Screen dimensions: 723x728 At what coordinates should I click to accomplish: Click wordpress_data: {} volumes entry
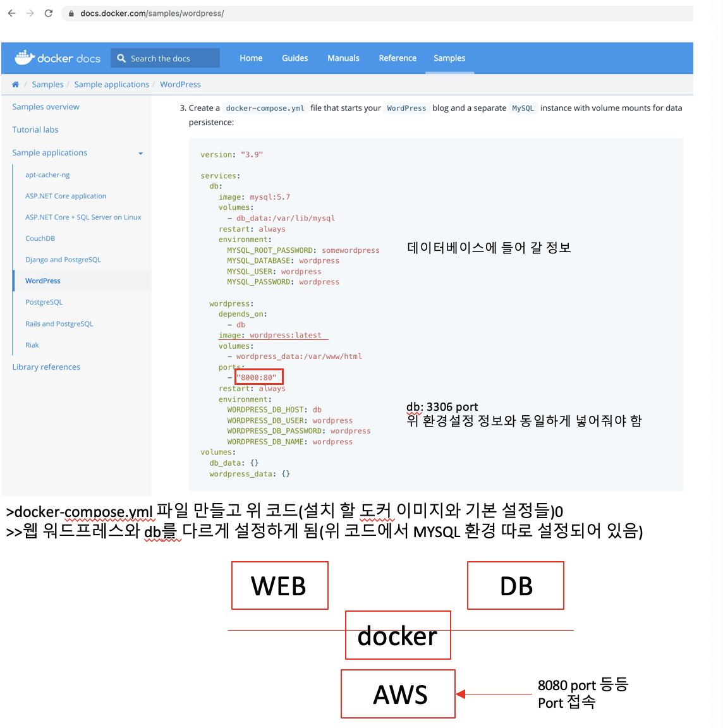coord(250,474)
